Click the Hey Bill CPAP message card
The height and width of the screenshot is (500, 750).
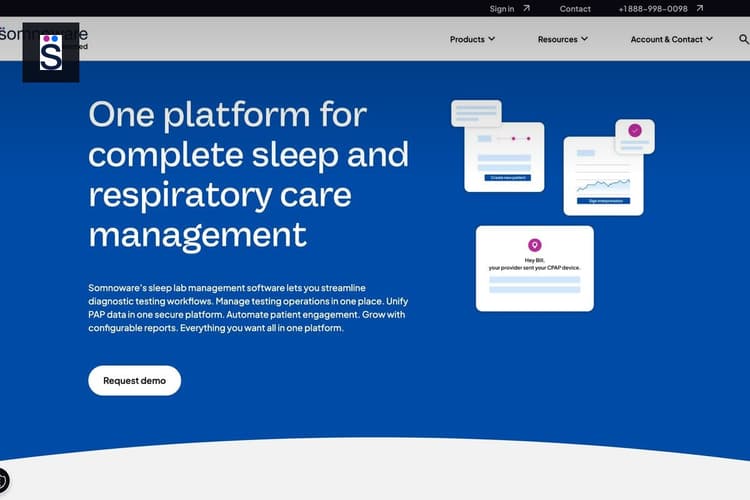pyautogui.click(x=535, y=268)
